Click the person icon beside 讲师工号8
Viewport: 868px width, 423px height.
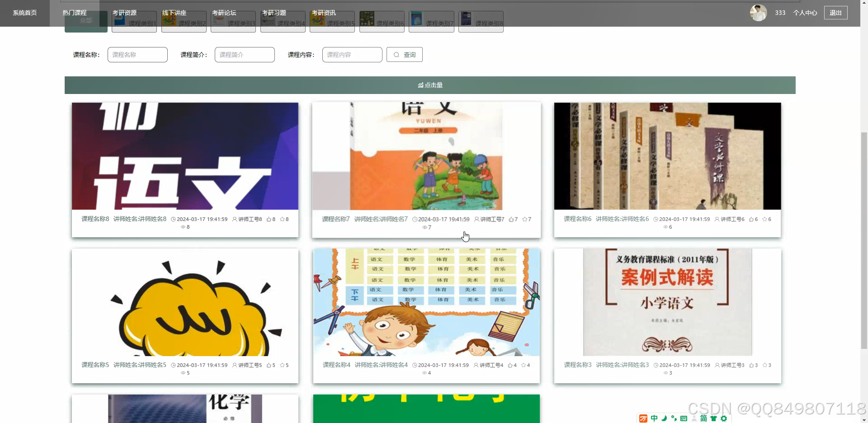click(x=235, y=219)
